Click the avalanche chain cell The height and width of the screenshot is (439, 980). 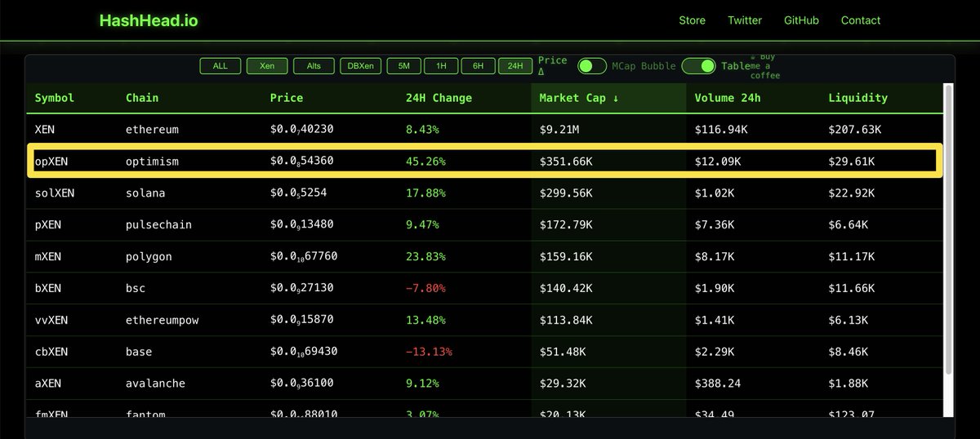(x=155, y=384)
